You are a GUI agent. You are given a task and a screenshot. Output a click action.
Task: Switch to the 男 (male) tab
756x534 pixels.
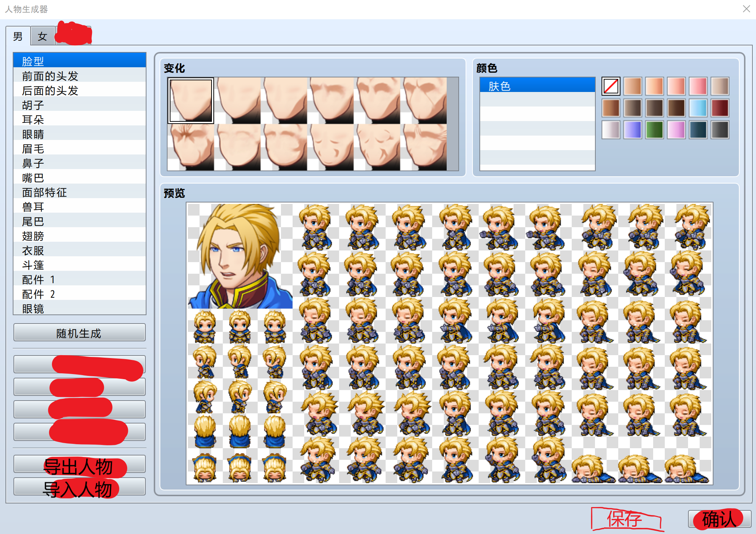(18, 36)
